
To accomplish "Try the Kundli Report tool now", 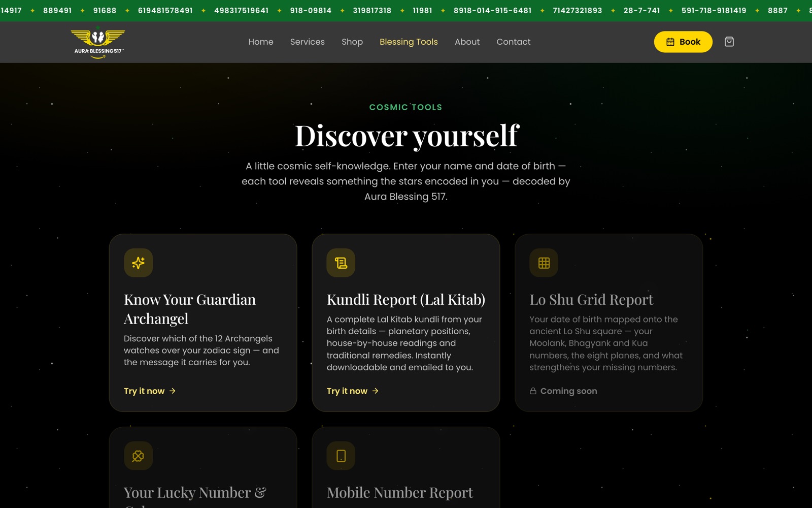I will tap(353, 391).
